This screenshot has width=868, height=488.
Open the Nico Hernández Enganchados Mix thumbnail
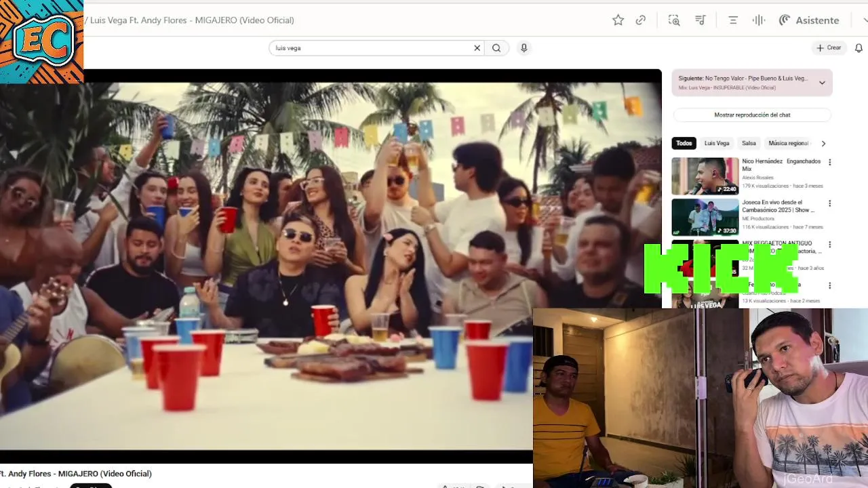(x=705, y=176)
